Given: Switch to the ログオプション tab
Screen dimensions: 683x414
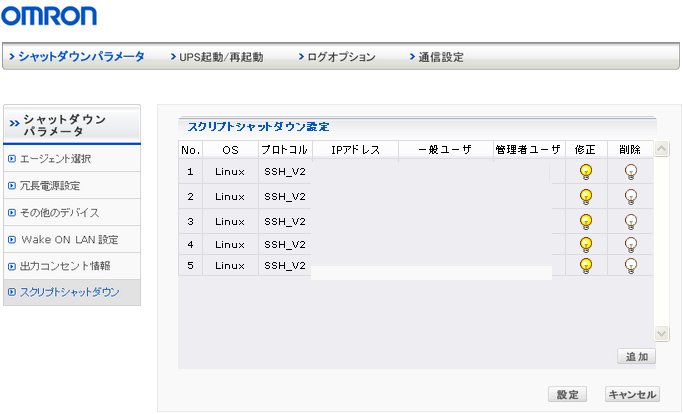Looking at the screenshot, I should 338,57.
